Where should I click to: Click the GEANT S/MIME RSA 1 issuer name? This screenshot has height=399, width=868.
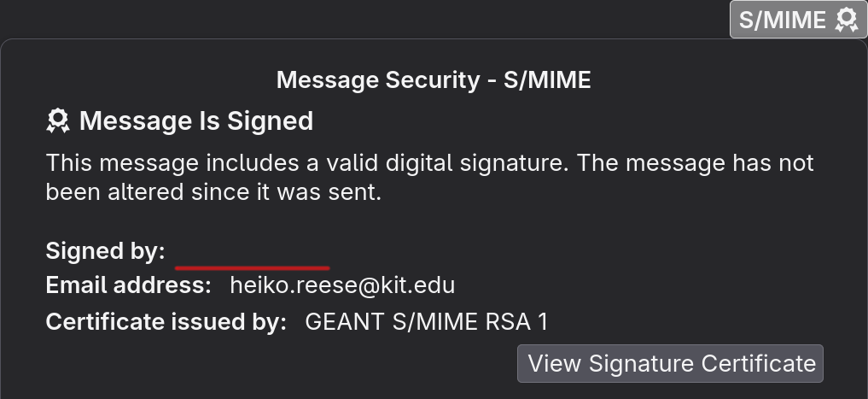426,321
